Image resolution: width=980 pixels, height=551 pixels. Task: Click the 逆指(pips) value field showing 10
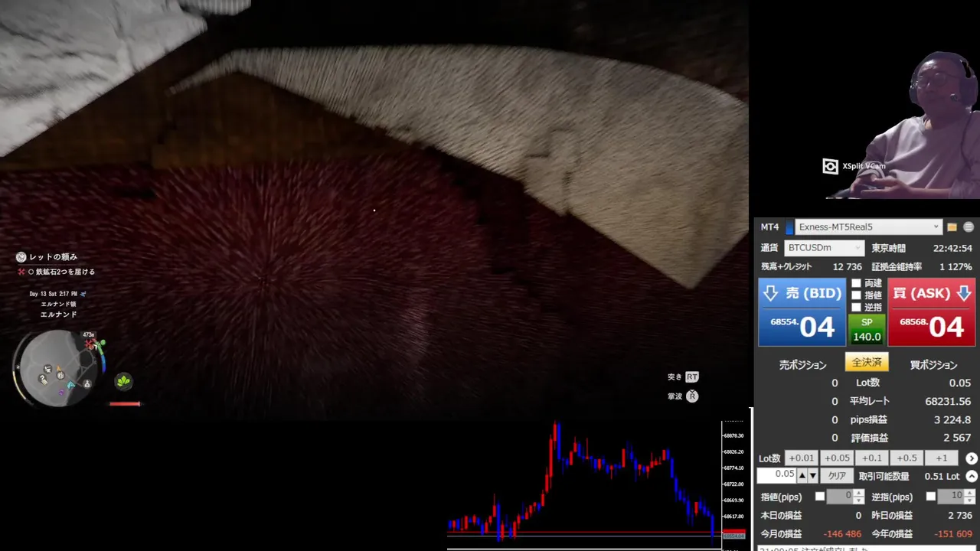click(952, 497)
